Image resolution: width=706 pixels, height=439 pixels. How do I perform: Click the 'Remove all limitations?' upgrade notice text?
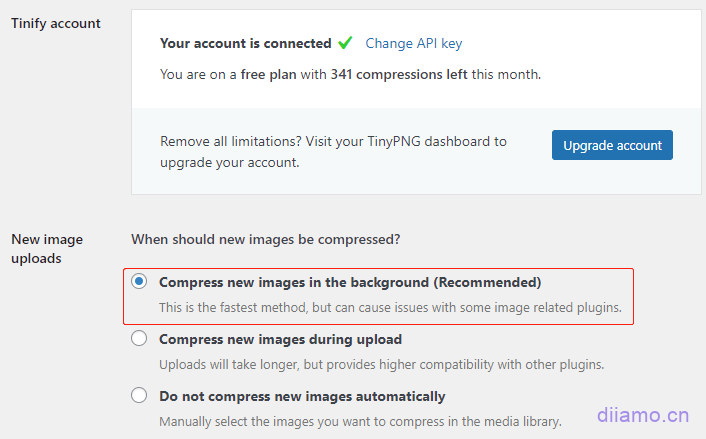point(333,152)
